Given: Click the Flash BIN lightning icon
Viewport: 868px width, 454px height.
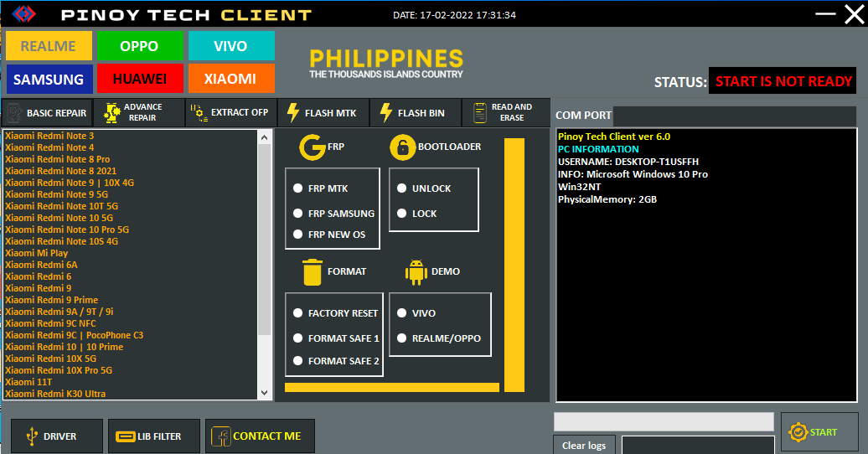Looking at the screenshot, I should coord(386,112).
